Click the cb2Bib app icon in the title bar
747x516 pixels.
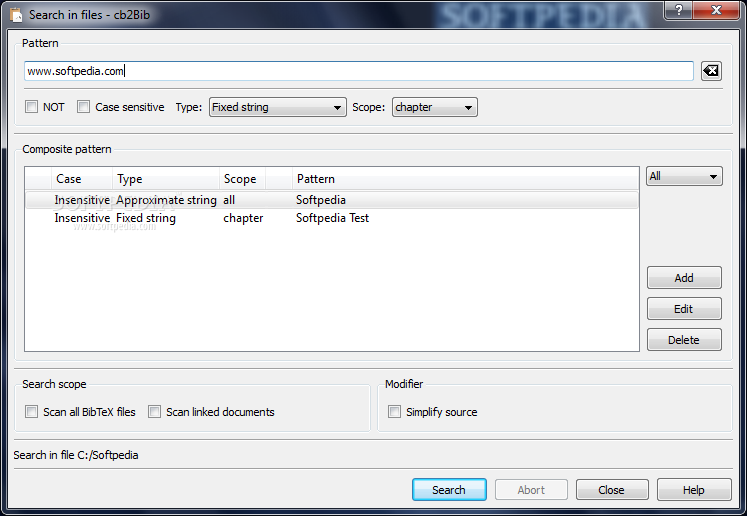16,15
